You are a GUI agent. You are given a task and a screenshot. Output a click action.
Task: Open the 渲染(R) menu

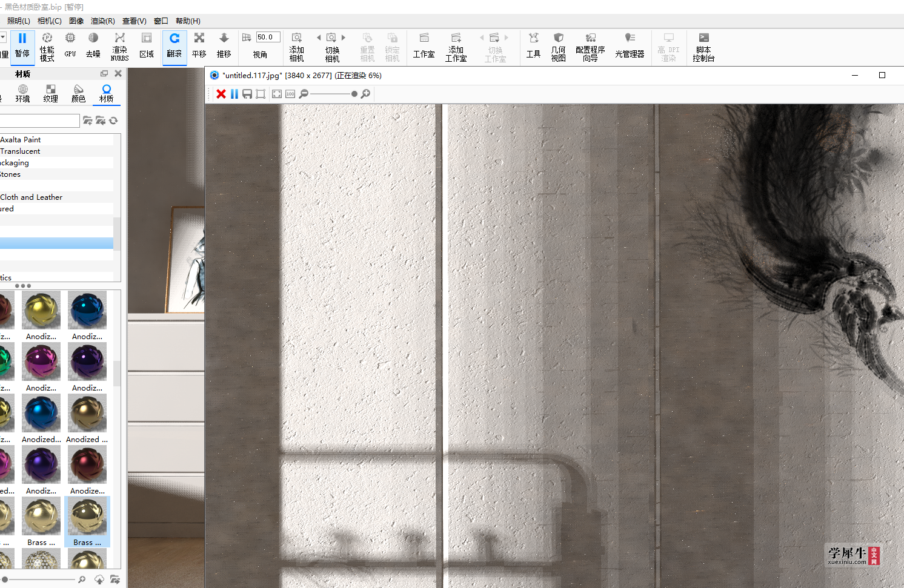pos(103,21)
